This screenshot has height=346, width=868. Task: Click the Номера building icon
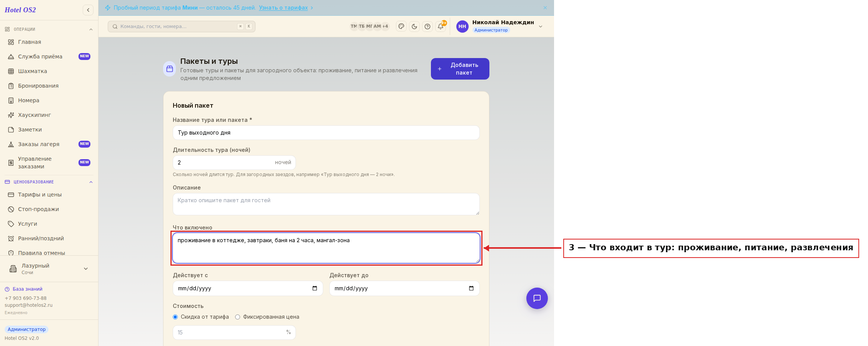[11, 100]
